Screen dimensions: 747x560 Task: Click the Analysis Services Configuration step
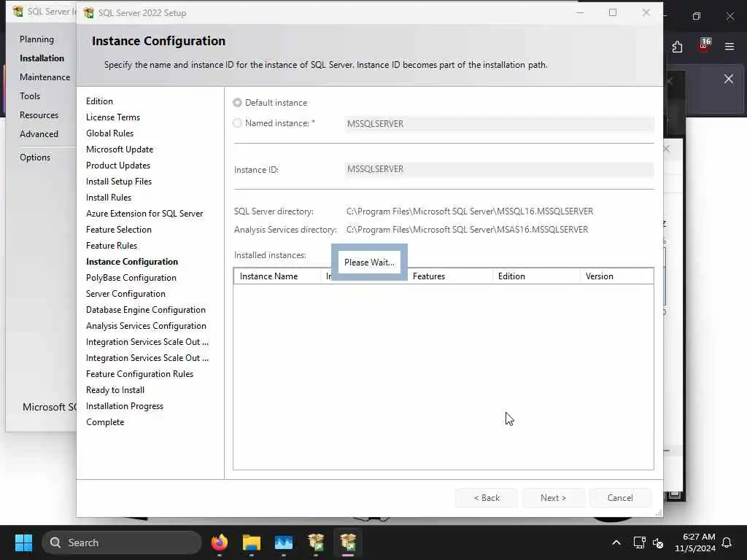146,326
